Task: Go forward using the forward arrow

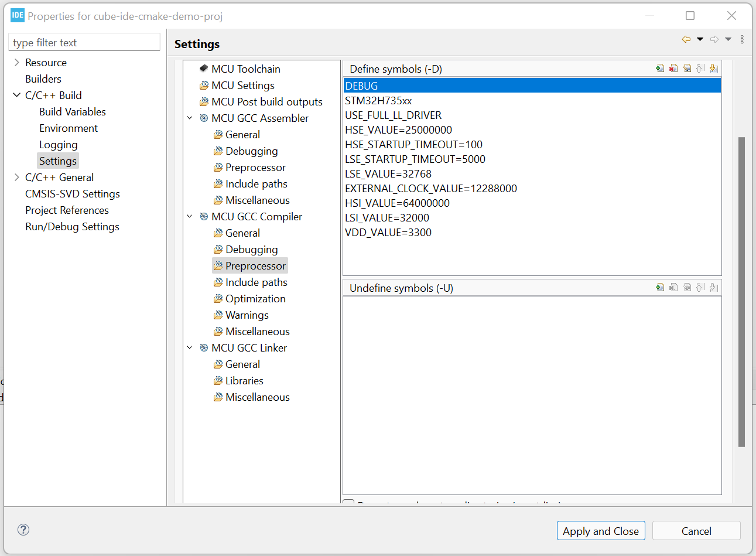Action: tap(714, 39)
